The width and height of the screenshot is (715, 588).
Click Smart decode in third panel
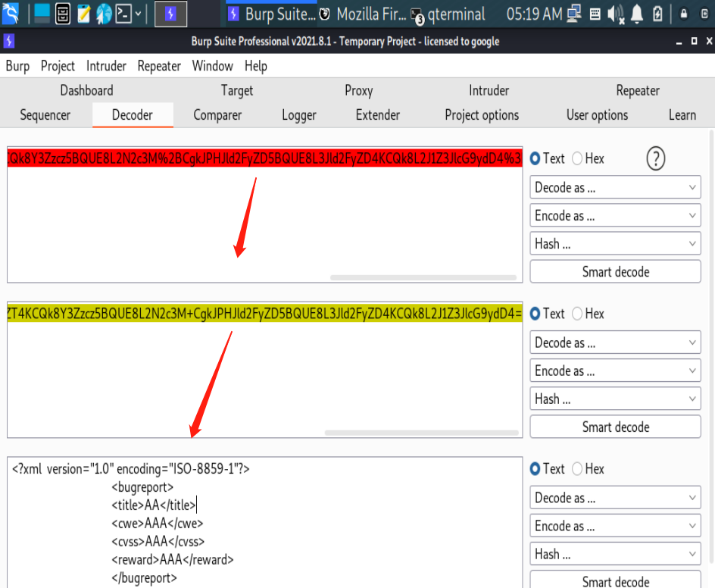click(615, 580)
